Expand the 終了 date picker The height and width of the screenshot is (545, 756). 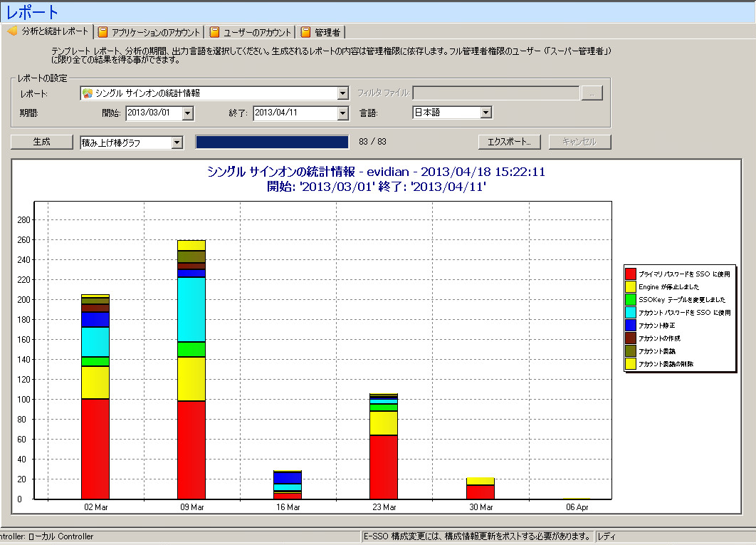point(342,113)
